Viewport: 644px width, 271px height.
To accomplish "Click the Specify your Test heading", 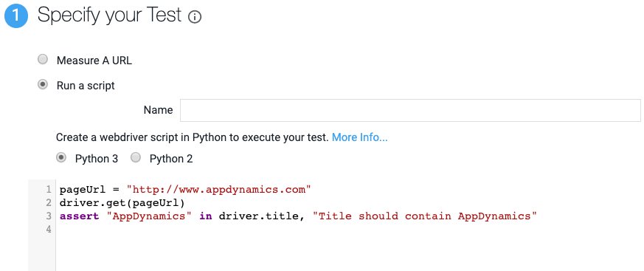I will coord(110,16).
